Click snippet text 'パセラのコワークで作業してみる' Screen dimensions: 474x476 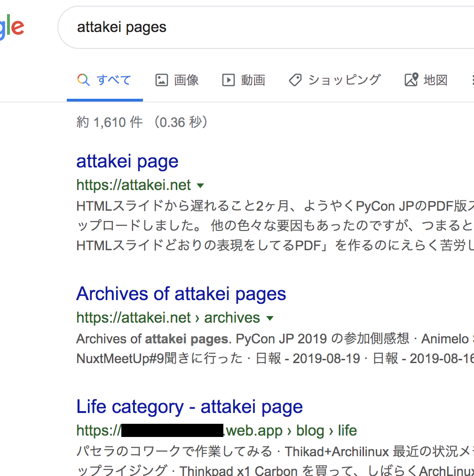174,452
